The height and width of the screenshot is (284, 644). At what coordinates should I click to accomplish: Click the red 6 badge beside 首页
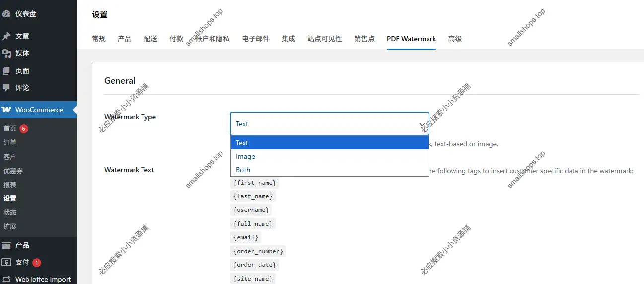coord(24,129)
